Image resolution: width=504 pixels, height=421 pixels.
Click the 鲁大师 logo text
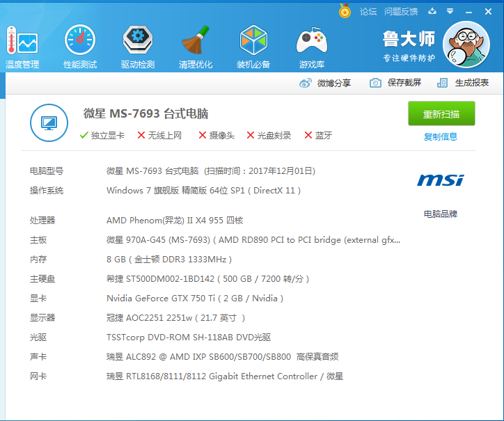(x=409, y=39)
